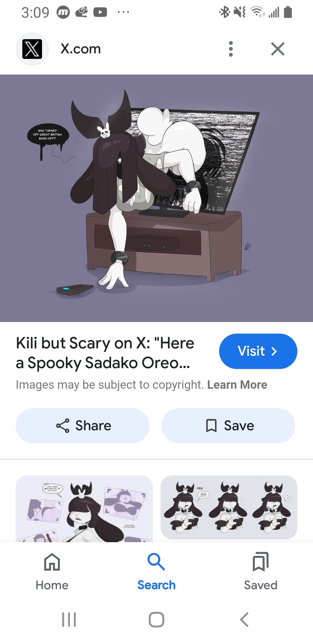The image size is (313, 644).
Task: Tap the Android recent apps icon
Action: [x=69, y=620]
